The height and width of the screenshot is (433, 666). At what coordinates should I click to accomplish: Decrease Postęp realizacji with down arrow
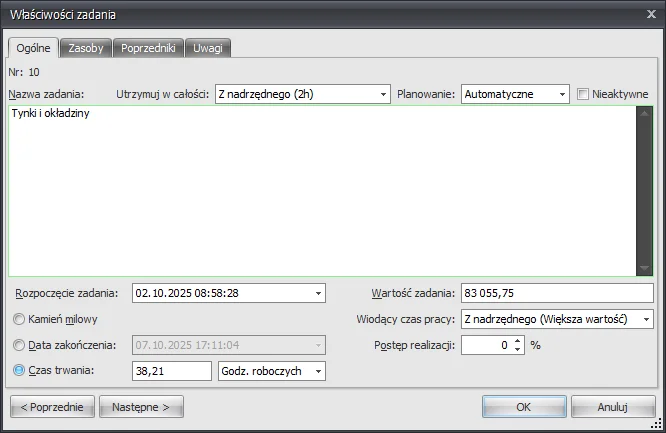coord(517,350)
